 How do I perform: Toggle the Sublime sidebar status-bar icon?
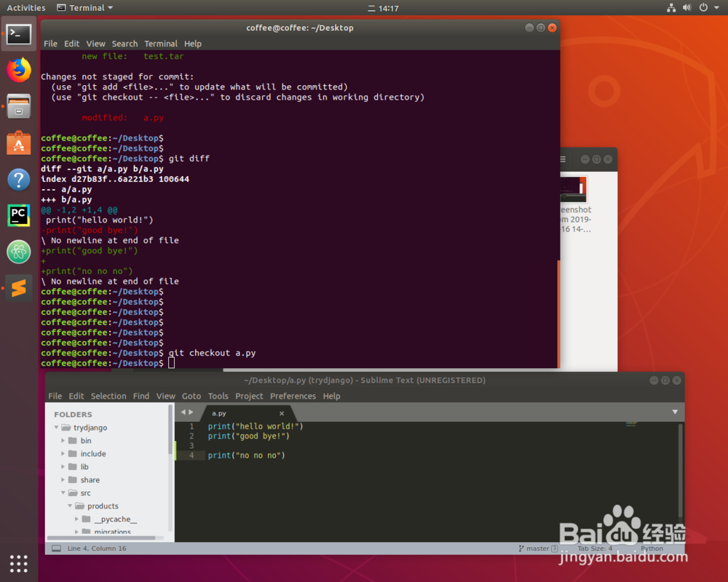point(56,548)
